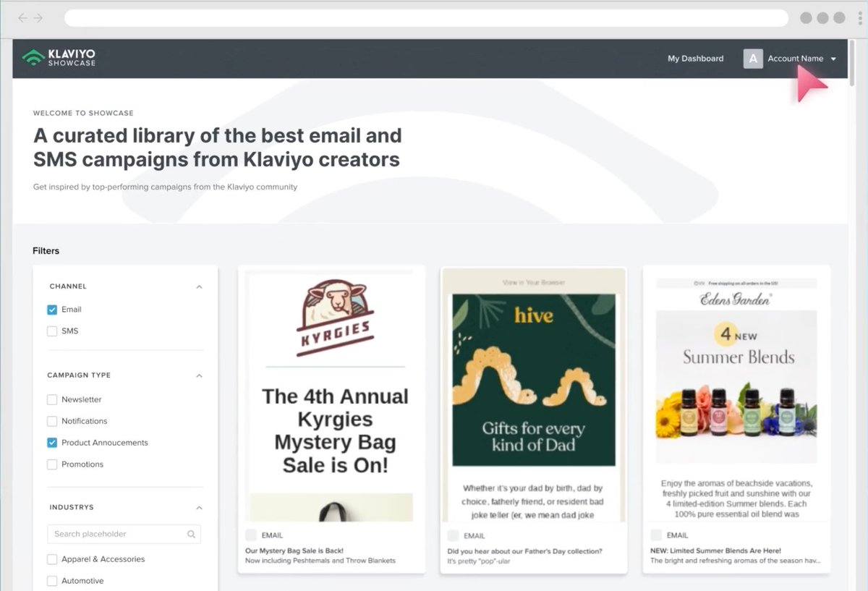The height and width of the screenshot is (591, 868).
Task: Open the Kyrgies Mystery Bag Sale email preview
Action: pyautogui.click(x=331, y=395)
